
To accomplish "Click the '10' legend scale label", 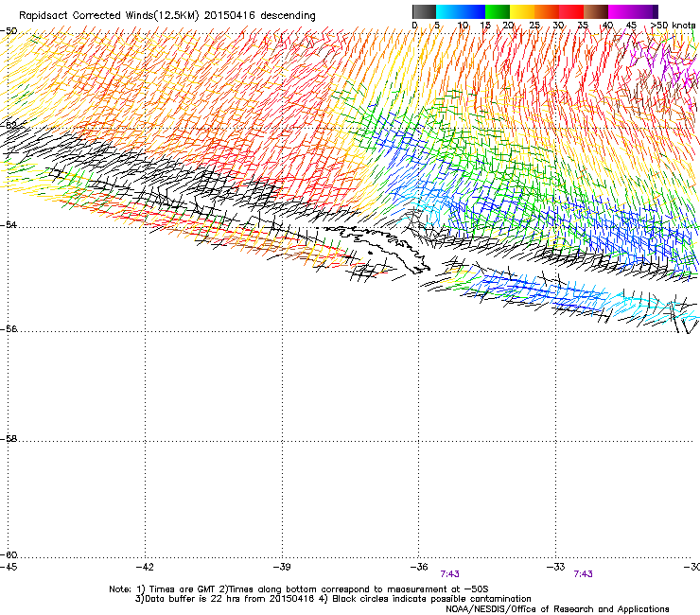I will click(463, 26).
